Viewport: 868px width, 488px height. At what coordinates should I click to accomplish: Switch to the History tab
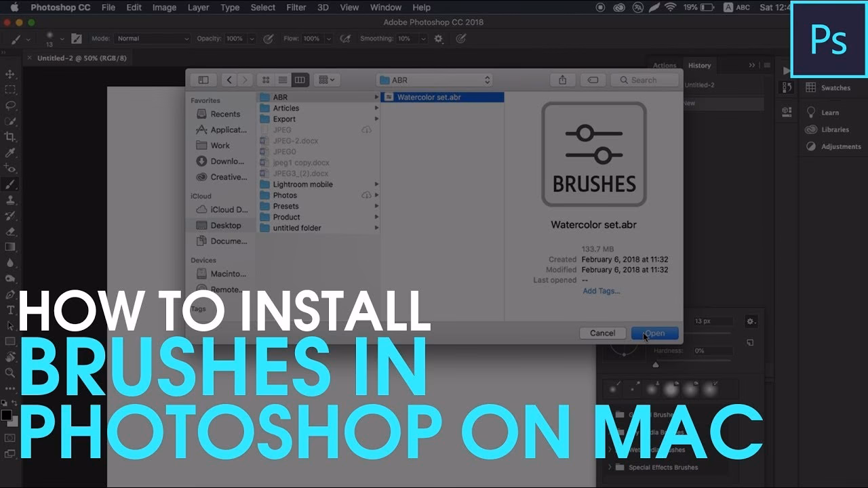[699, 66]
